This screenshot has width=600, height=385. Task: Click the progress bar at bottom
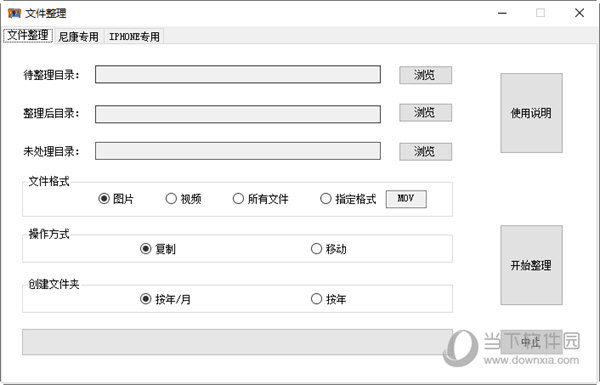click(237, 342)
